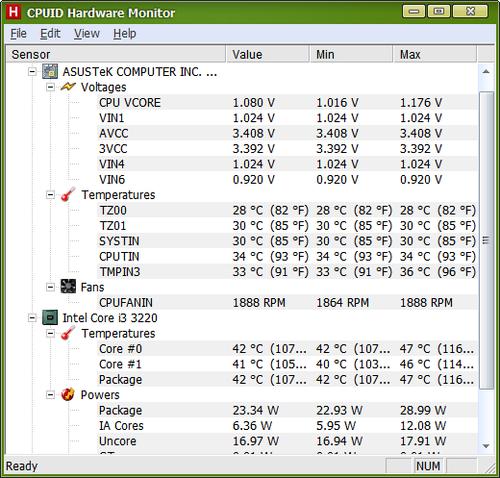500x478 pixels.
Task: Click the Powers flame icon
Action: tap(68, 395)
